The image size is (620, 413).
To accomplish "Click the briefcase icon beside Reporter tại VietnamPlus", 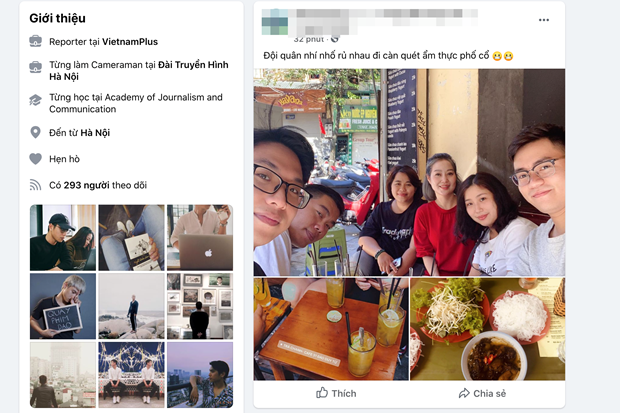I will point(36,41).
